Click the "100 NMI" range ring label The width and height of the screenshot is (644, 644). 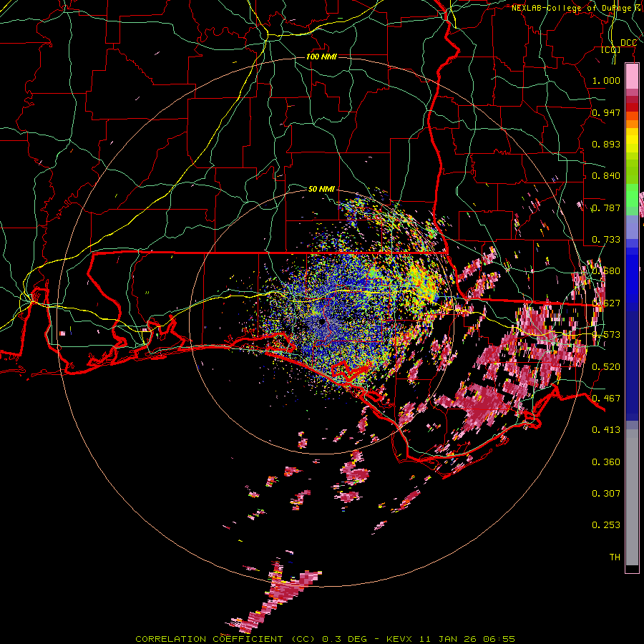(x=321, y=57)
